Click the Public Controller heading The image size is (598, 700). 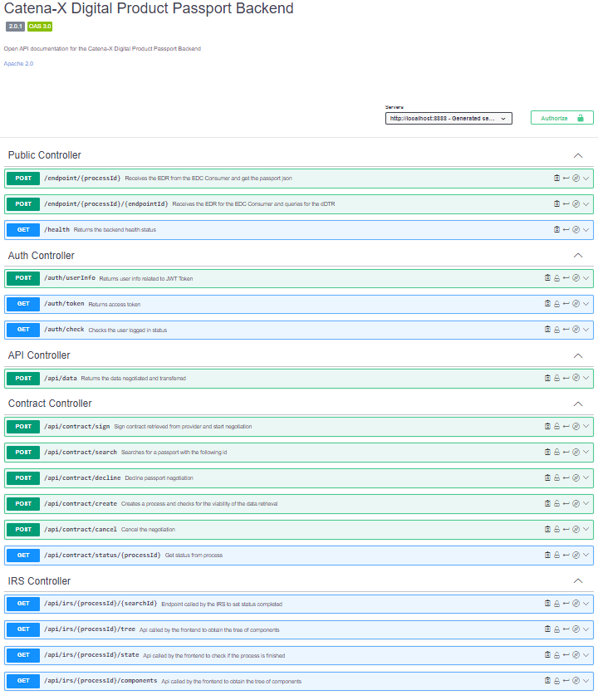[x=44, y=155]
